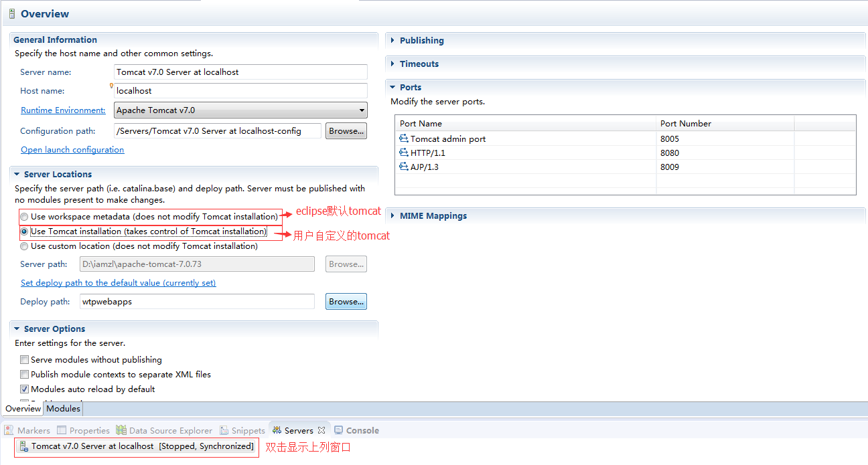
Task: Expand the MIME Mappings section
Action: (x=393, y=216)
